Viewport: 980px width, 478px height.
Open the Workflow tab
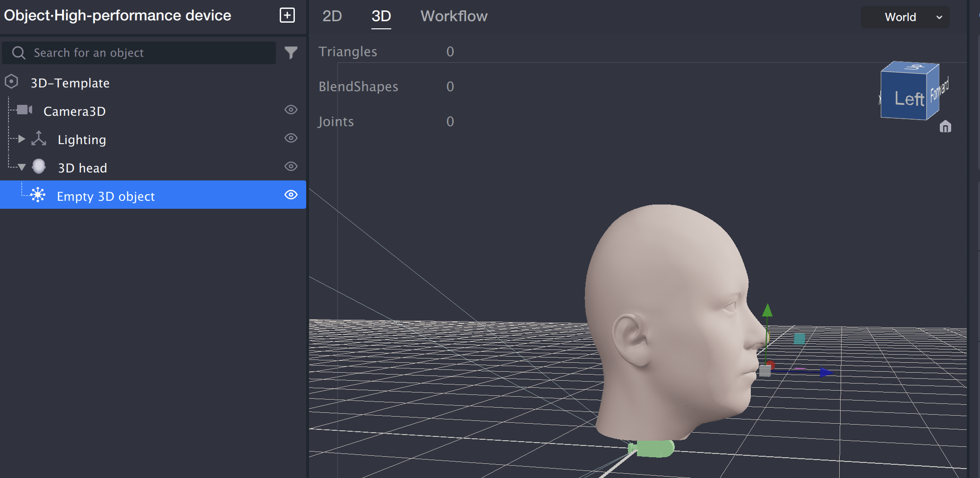click(454, 16)
